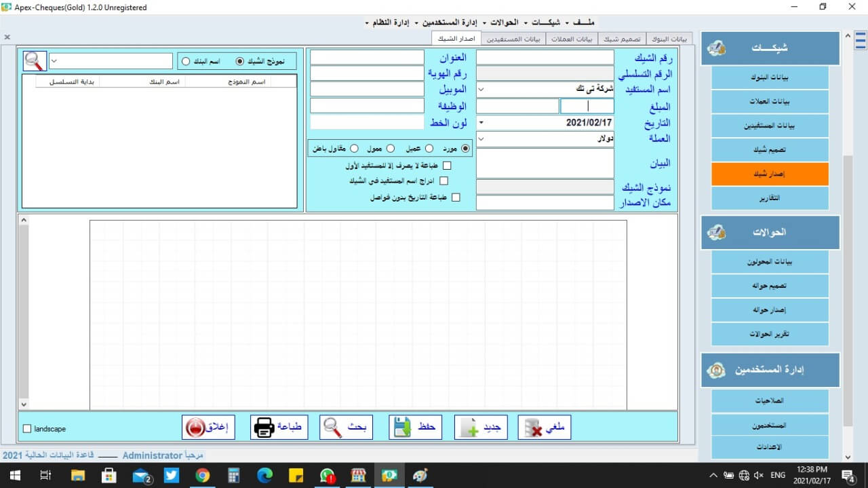Open the التاريخ date picker dropdown arrow

tap(481, 123)
